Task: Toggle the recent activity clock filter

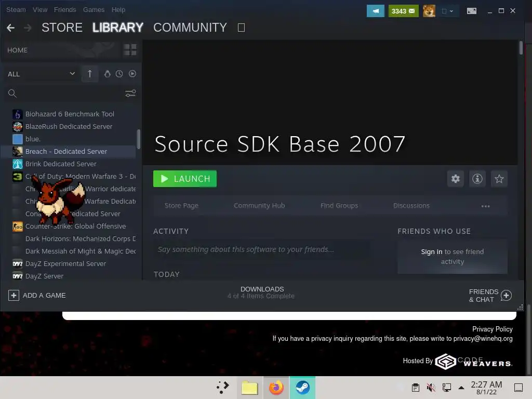Action: (119, 74)
